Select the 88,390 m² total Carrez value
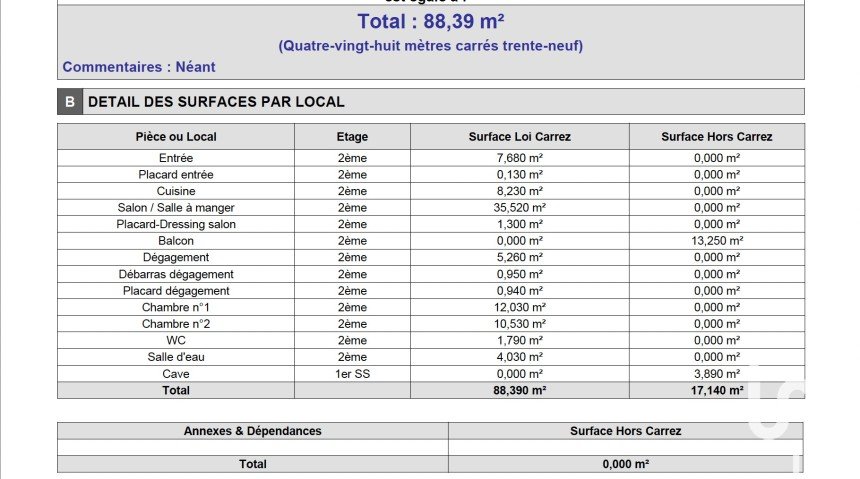This screenshot has width=860, height=479. pyautogui.click(x=520, y=391)
